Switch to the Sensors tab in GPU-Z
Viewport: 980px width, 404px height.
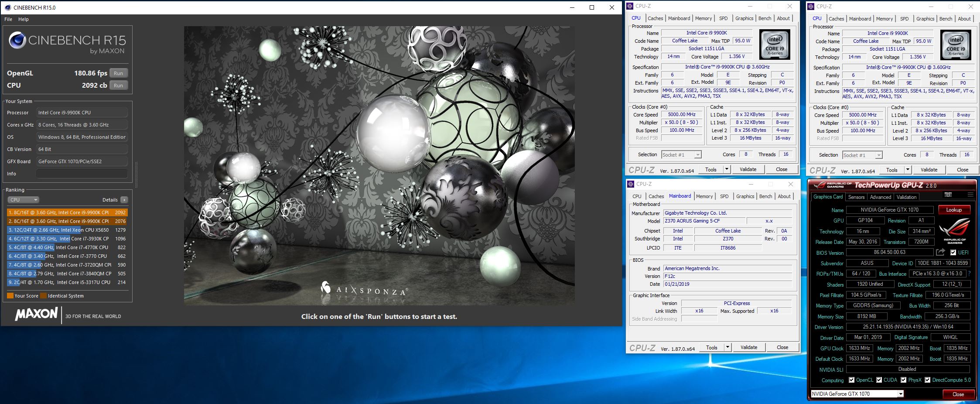[x=856, y=197]
